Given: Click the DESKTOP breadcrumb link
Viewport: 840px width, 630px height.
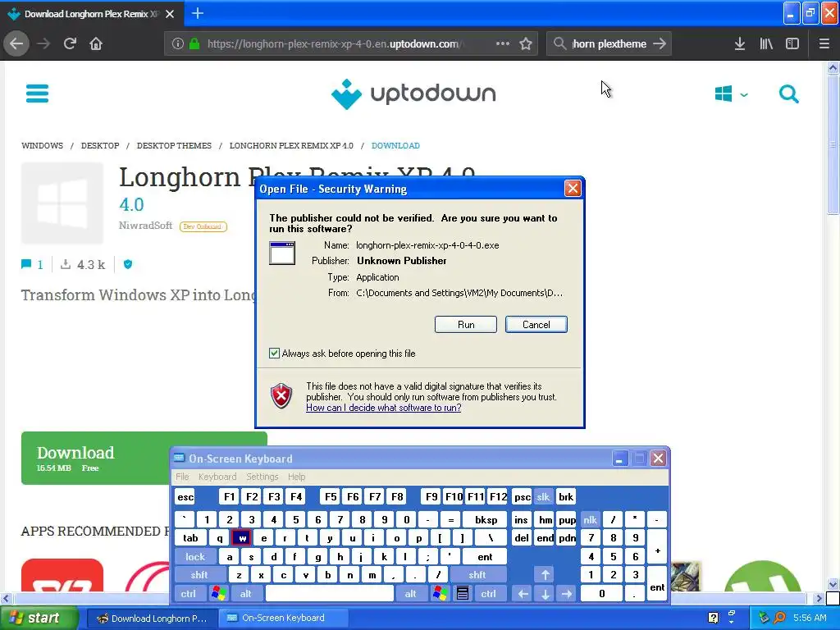Looking at the screenshot, I should pyautogui.click(x=100, y=146).
